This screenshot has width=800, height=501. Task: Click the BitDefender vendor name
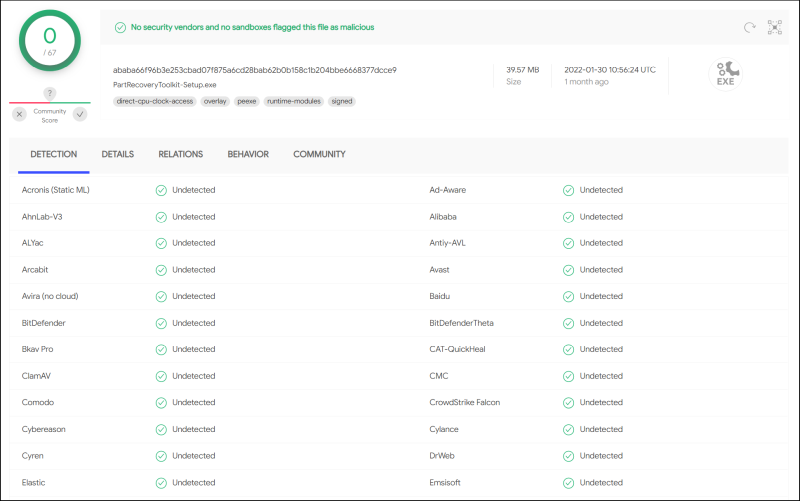(x=43, y=323)
